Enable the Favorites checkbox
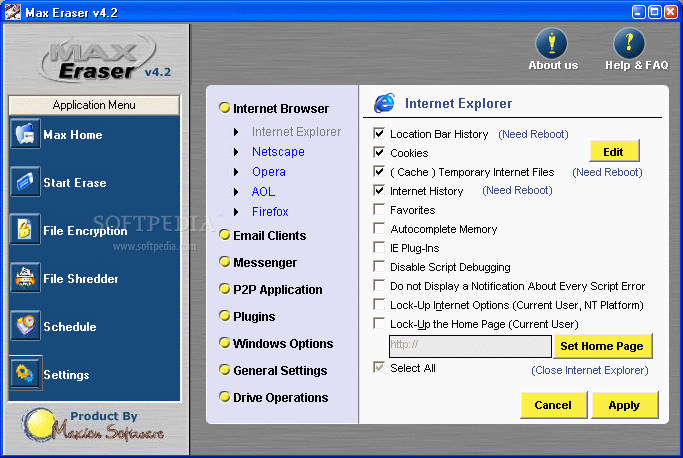683x458 pixels. [x=379, y=209]
